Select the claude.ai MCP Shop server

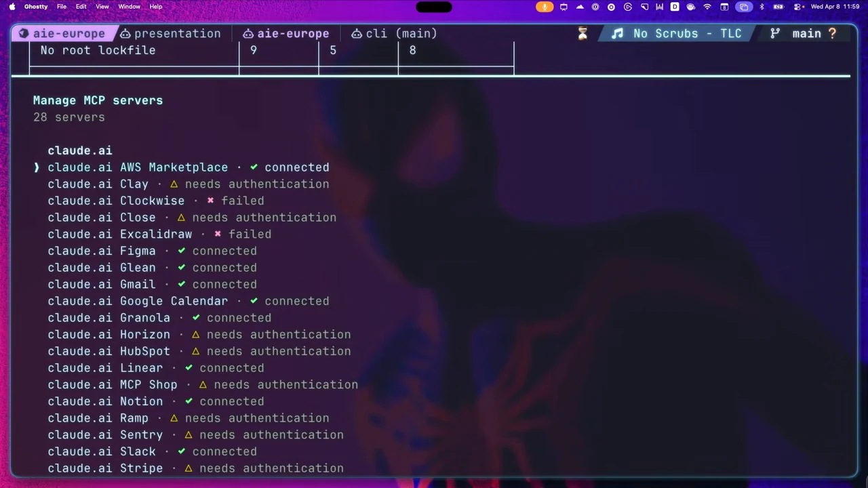point(203,384)
